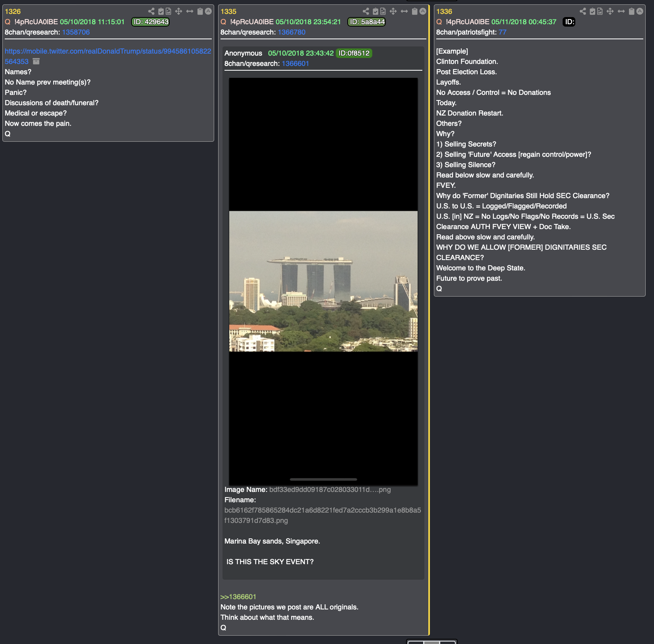Click the yellow post number 1326
The width and height of the screenshot is (654, 644).
[13, 12]
